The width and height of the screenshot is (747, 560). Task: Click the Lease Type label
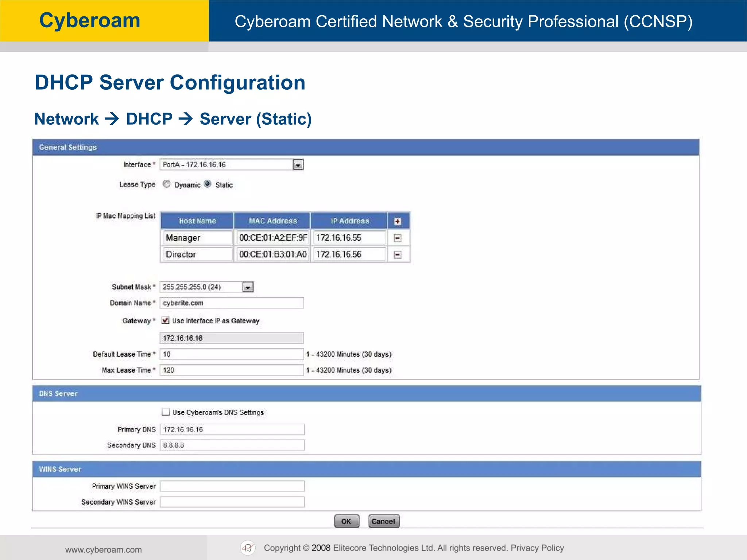pyautogui.click(x=137, y=184)
